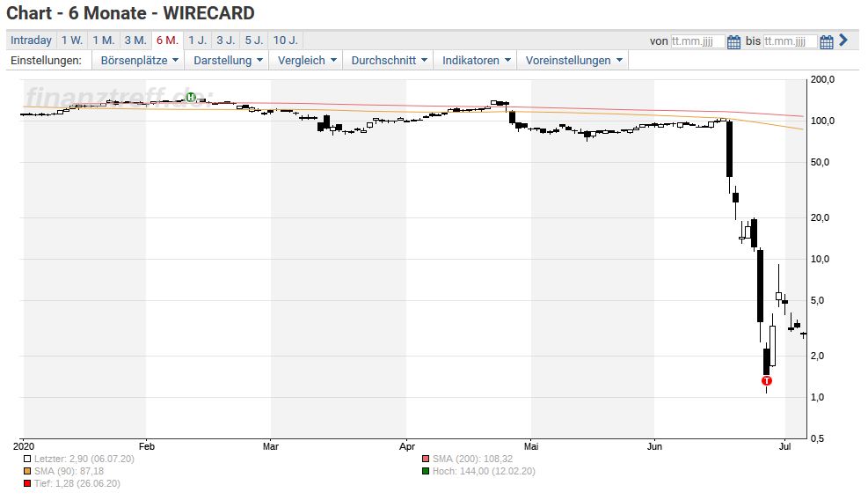The width and height of the screenshot is (868, 500).
Task: Click the '200,0' y-axis value
Action: (x=822, y=80)
